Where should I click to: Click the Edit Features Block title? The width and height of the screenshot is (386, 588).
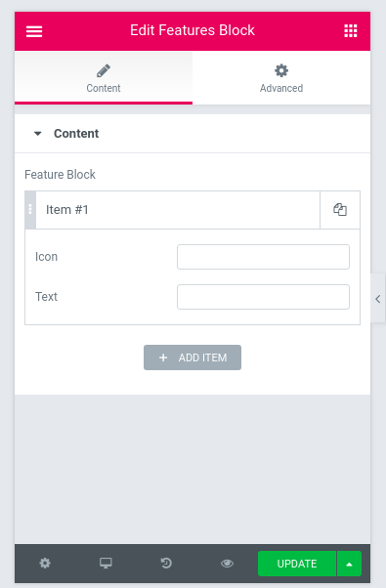(193, 30)
